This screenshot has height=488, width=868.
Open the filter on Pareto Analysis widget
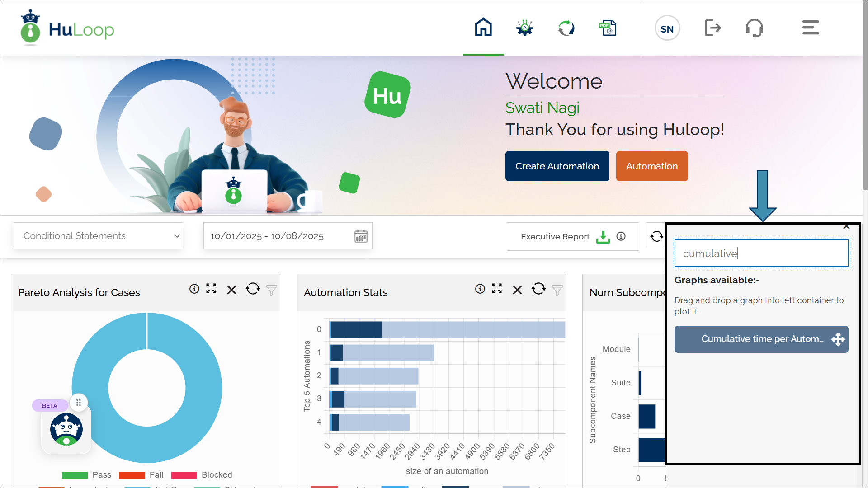pos(271,291)
